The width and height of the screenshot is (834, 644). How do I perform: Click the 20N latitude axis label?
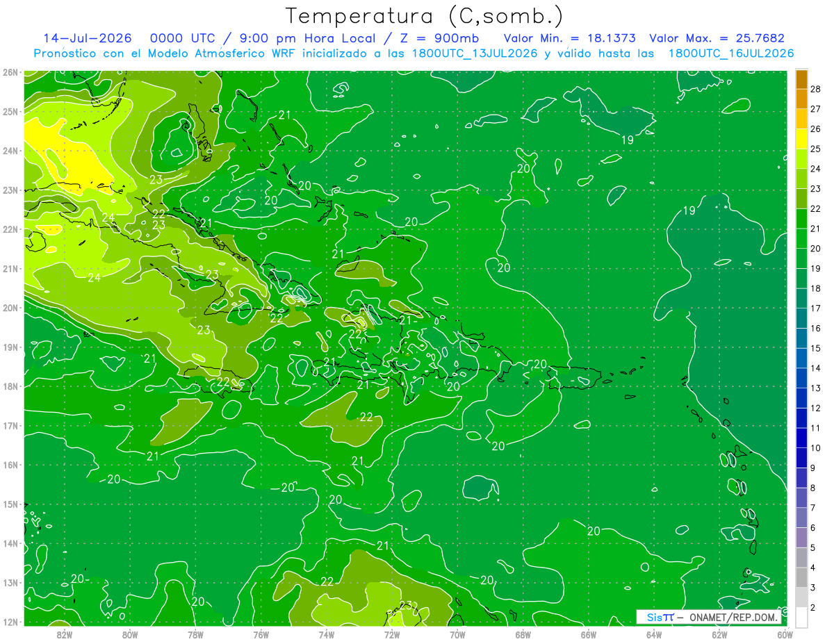coord(10,308)
